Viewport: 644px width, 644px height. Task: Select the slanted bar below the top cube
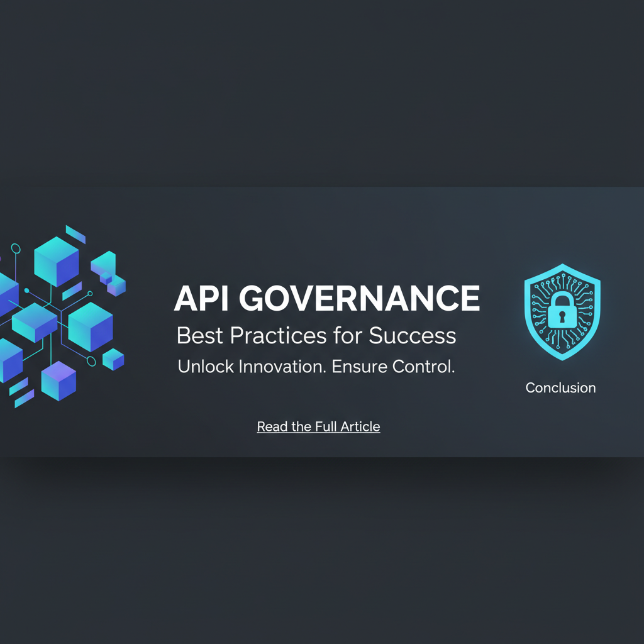pos(72,291)
